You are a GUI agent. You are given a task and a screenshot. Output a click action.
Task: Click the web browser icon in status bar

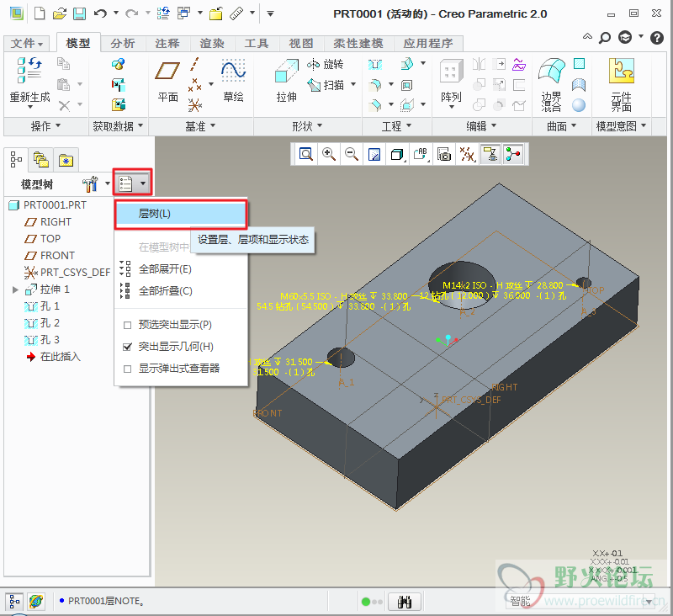coord(36,602)
